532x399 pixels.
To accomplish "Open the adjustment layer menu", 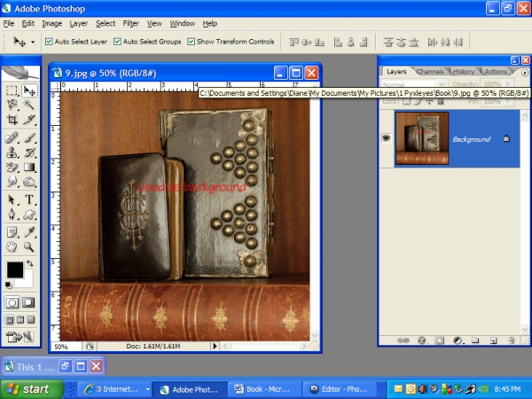I will [458, 340].
